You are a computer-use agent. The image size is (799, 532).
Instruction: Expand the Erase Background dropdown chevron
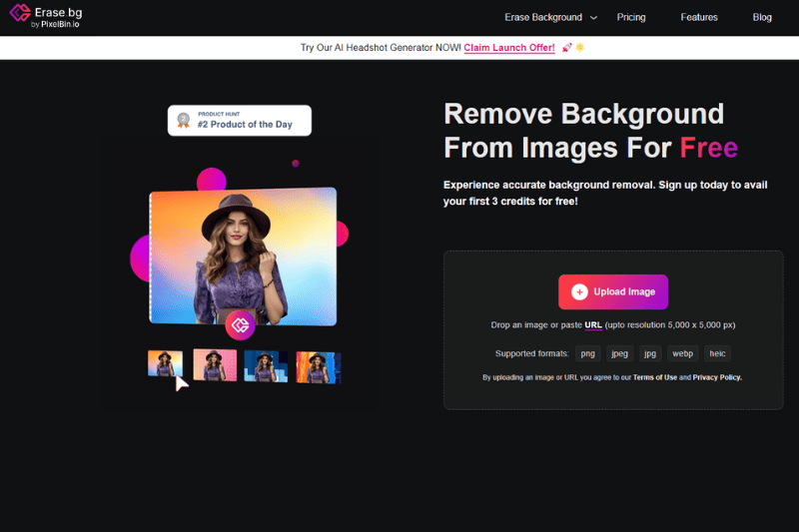click(593, 18)
